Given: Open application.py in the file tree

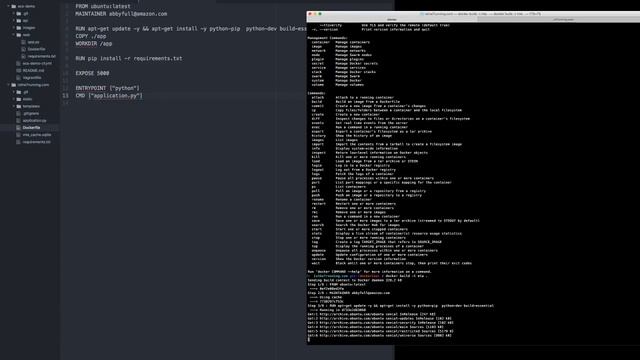Looking at the screenshot, I should (34, 120).
